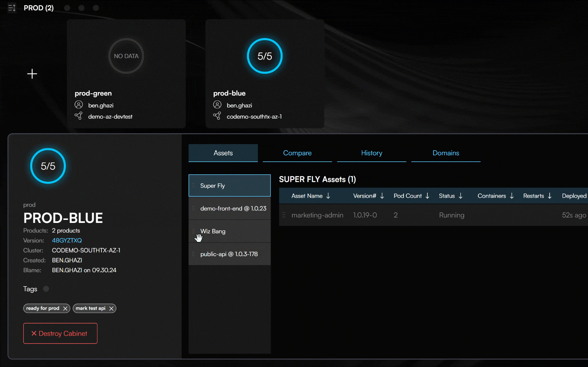The height and width of the screenshot is (367, 588).
Task: Click the 1.0.19-0 version cell
Action: click(x=365, y=215)
